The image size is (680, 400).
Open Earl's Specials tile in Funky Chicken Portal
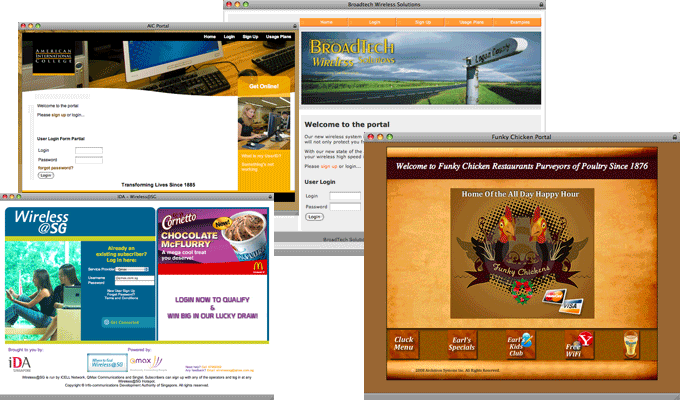click(x=462, y=344)
